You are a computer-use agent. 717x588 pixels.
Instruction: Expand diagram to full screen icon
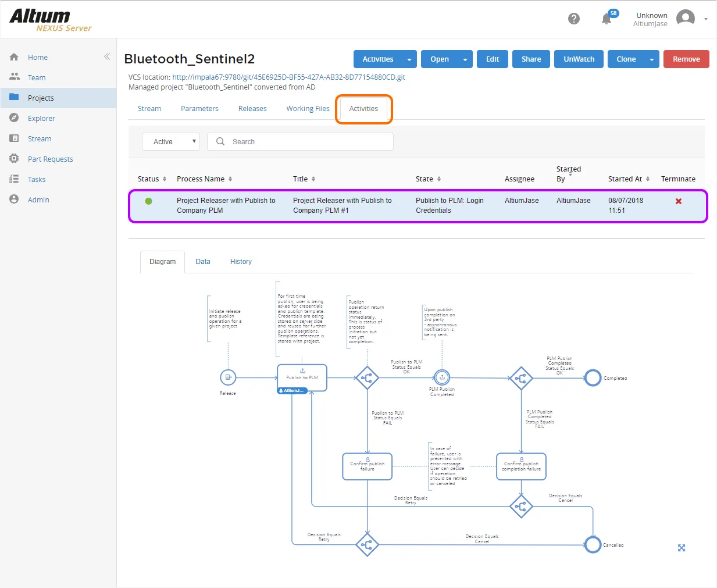pos(682,548)
